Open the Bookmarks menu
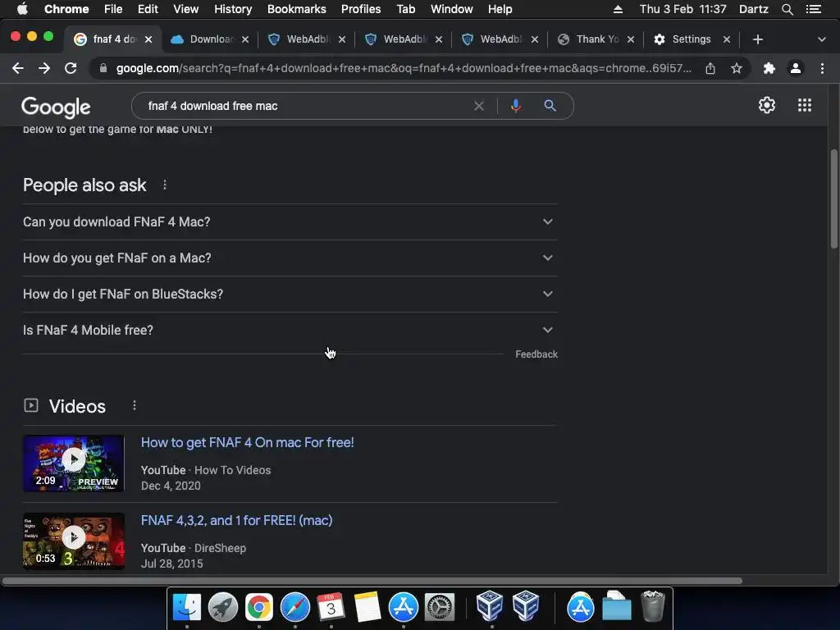Screen dimensions: 840x630 (x=296, y=9)
